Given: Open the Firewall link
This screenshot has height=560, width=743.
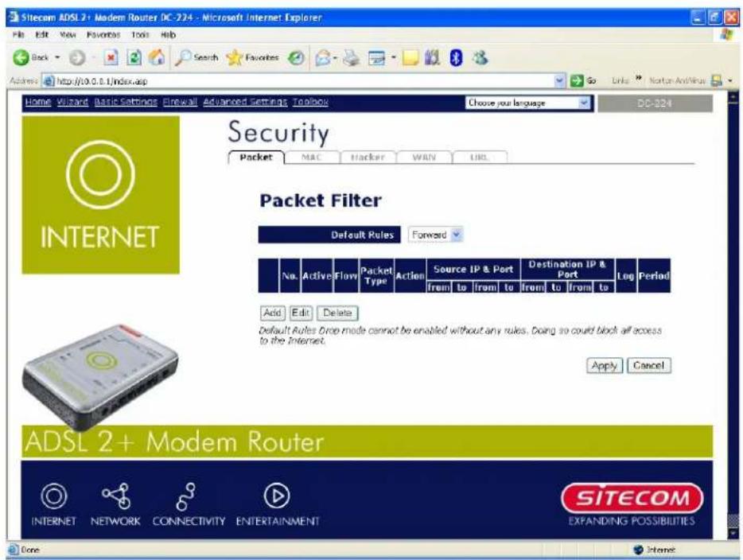Looking at the screenshot, I should pyautogui.click(x=180, y=102).
